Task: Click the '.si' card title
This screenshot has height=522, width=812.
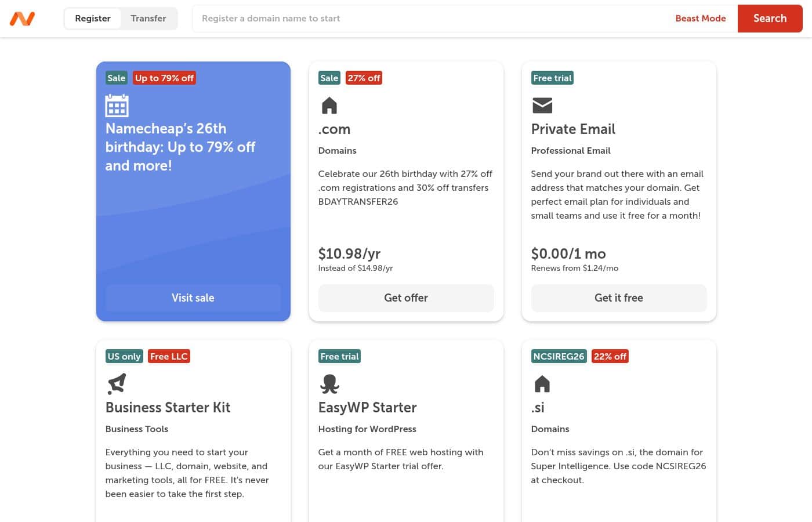Action: [538, 408]
